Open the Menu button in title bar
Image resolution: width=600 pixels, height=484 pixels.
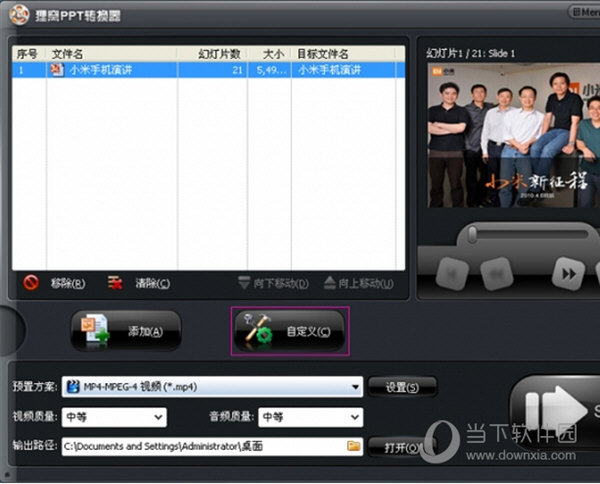coord(585,12)
